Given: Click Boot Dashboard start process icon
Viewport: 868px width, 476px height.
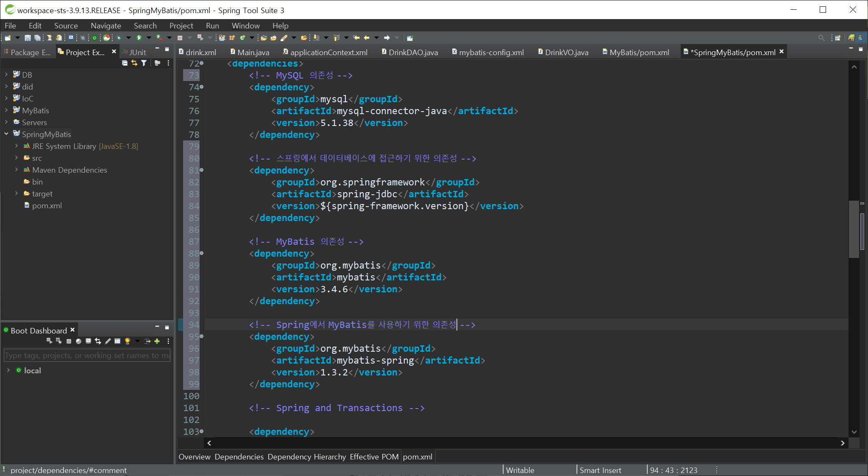Looking at the screenshot, I should point(50,341).
